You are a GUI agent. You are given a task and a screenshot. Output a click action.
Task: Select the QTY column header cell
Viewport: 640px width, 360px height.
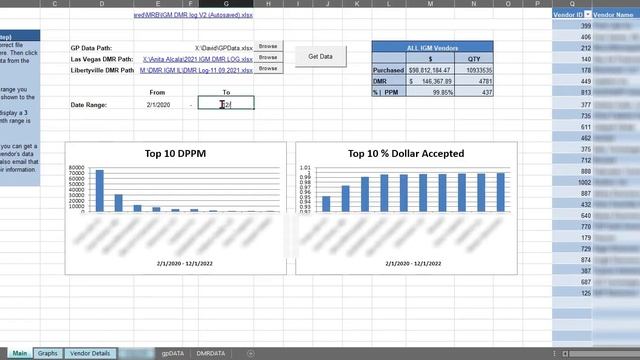474,59
